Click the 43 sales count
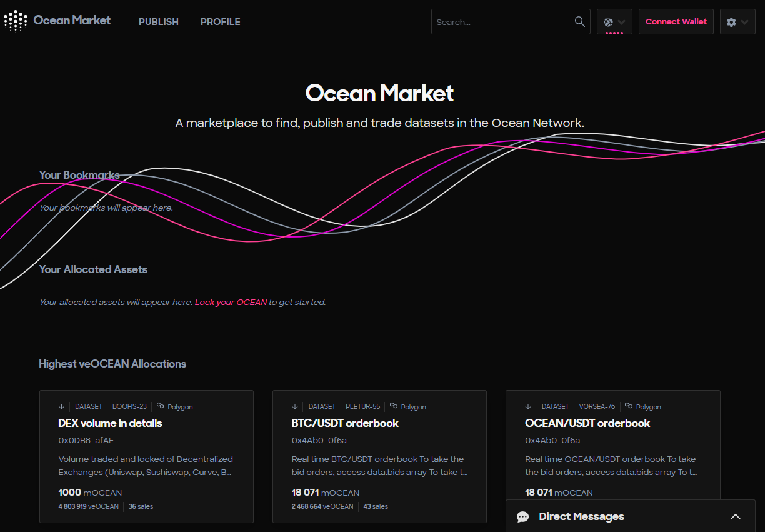Image resolution: width=765 pixels, height=532 pixels. [376, 506]
